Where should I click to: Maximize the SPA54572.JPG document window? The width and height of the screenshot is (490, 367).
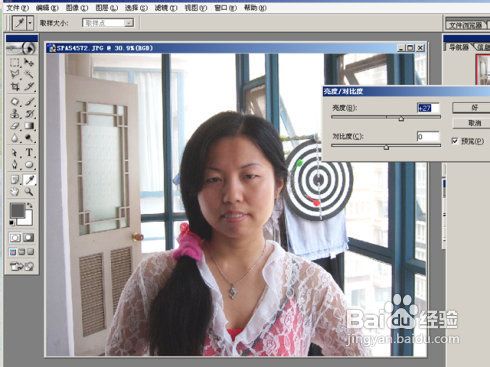click(x=411, y=48)
